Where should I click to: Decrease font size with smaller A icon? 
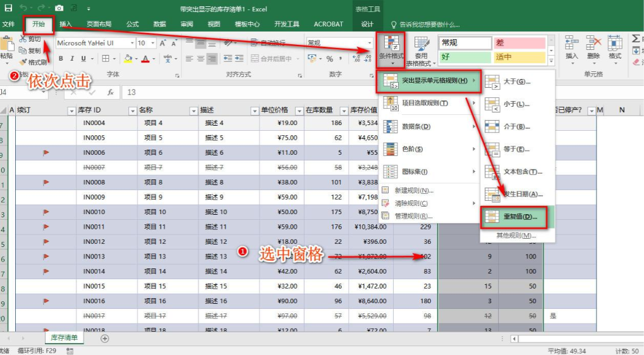[x=174, y=43]
